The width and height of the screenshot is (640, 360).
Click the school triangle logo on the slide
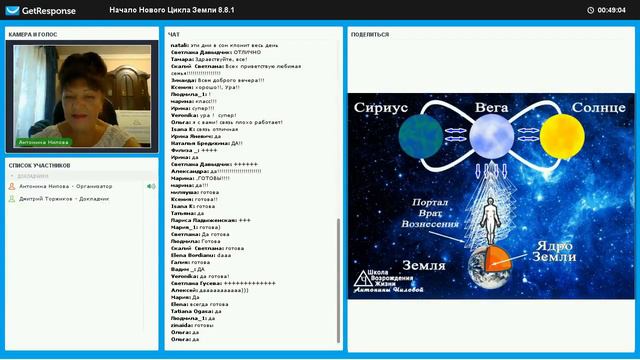click(x=362, y=278)
